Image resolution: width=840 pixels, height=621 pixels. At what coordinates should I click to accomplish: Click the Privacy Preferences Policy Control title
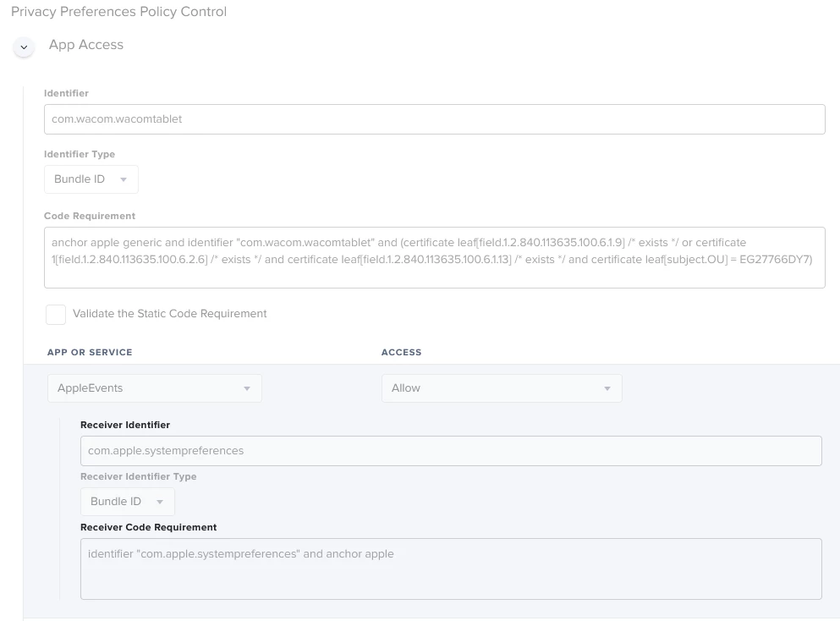(119, 12)
